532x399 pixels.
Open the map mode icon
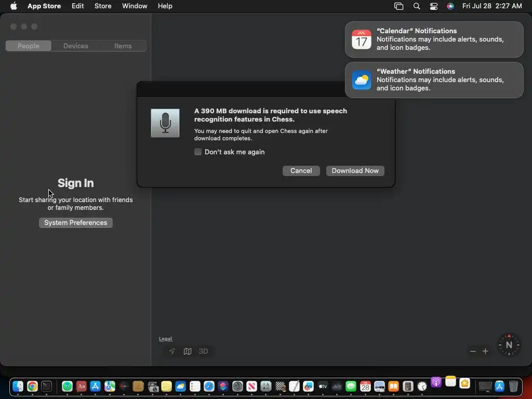point(188,351)
